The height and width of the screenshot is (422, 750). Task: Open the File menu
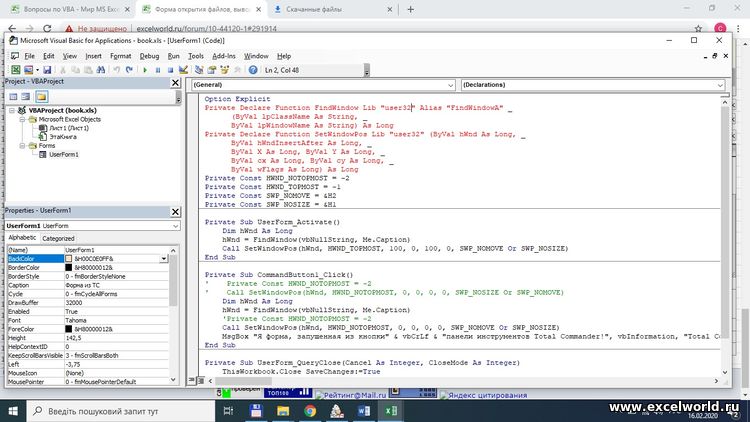click(x=29, y=56)
